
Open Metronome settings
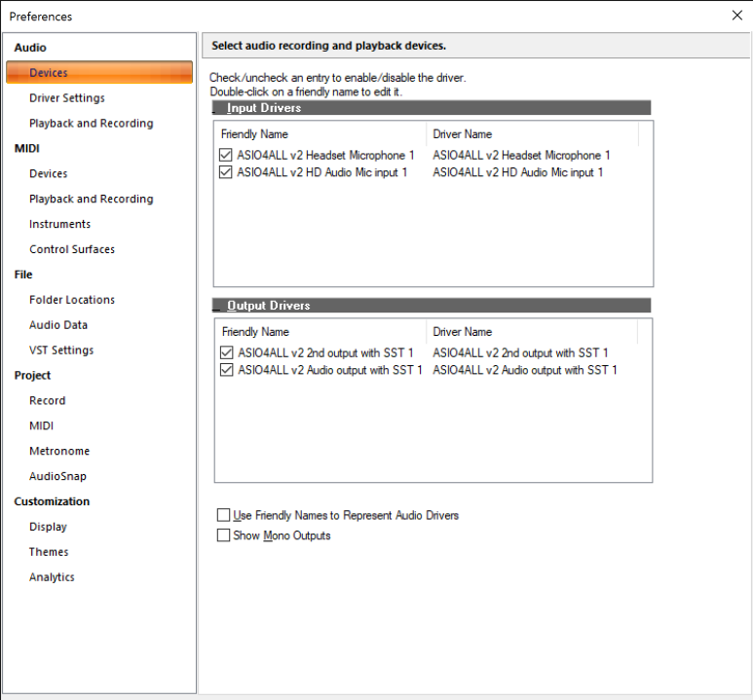click(59, 451)
